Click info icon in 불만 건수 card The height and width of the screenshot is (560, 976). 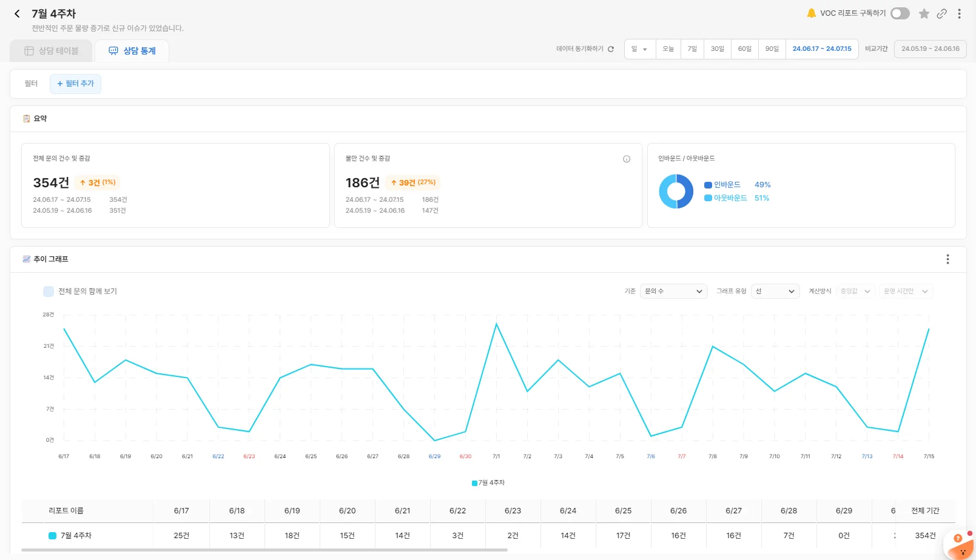[627, 159]
